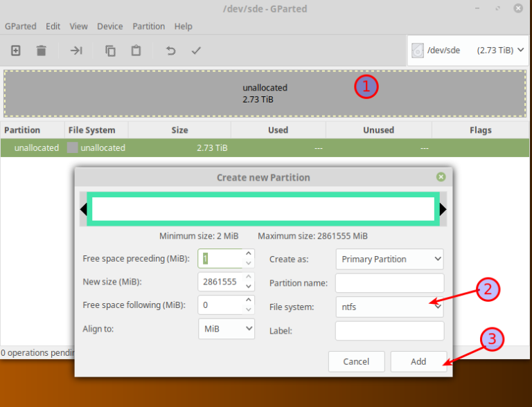
Task: Click the New size input field
Action: click(x=220, y=282)
